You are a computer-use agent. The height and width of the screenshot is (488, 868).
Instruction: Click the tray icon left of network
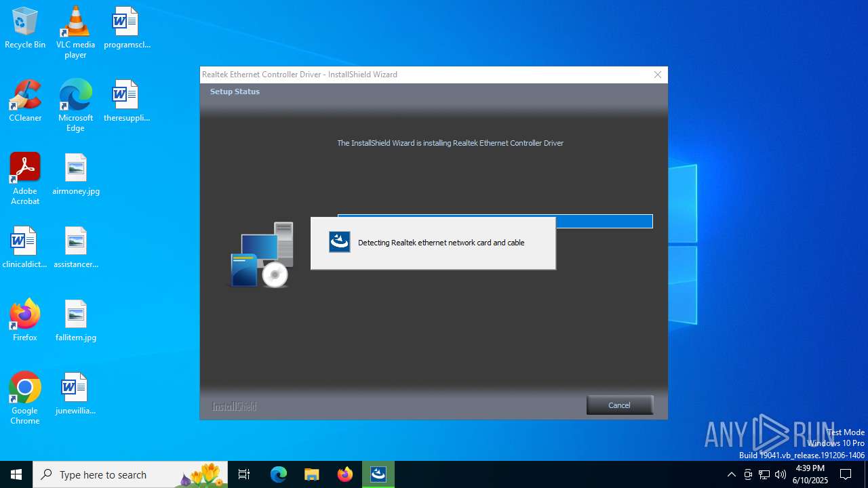[x=748, y=474]
